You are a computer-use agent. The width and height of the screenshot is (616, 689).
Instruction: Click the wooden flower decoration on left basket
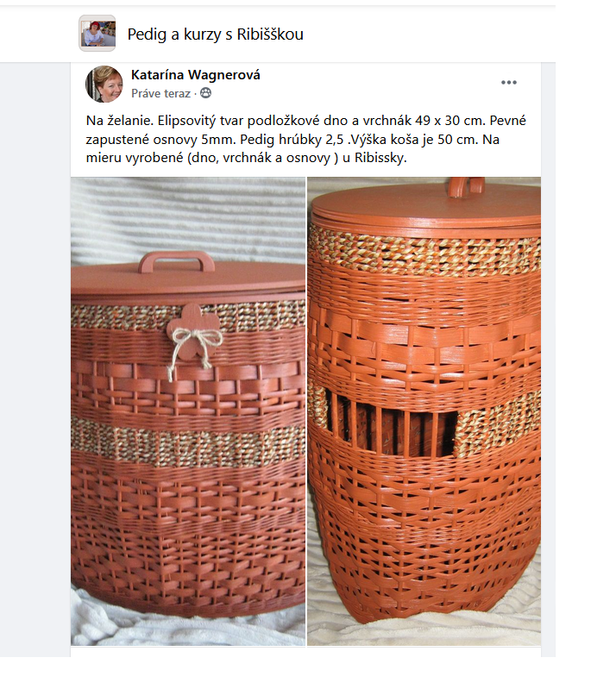(193, 330)
